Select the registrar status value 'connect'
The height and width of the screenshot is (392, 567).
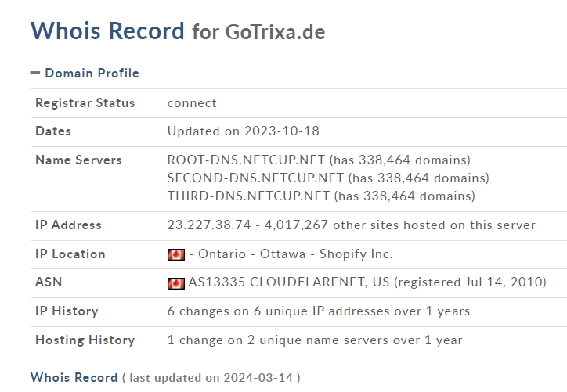192,103
